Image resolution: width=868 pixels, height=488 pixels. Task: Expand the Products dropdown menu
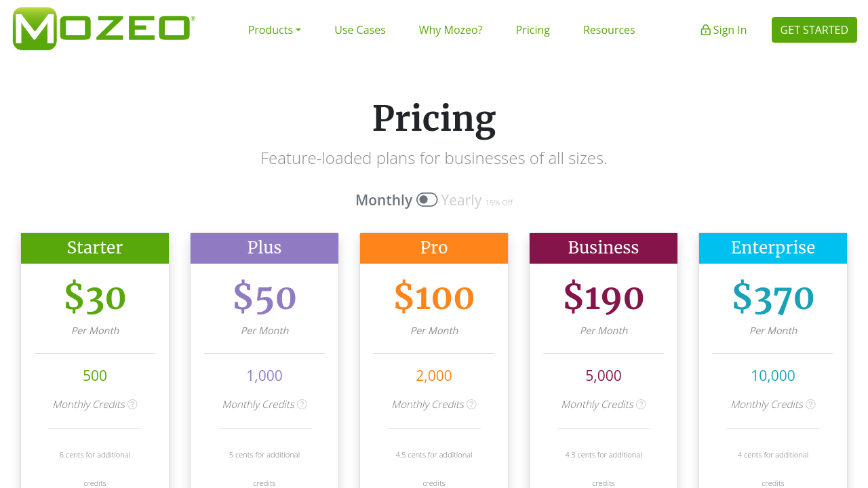(x=275, y=30)
